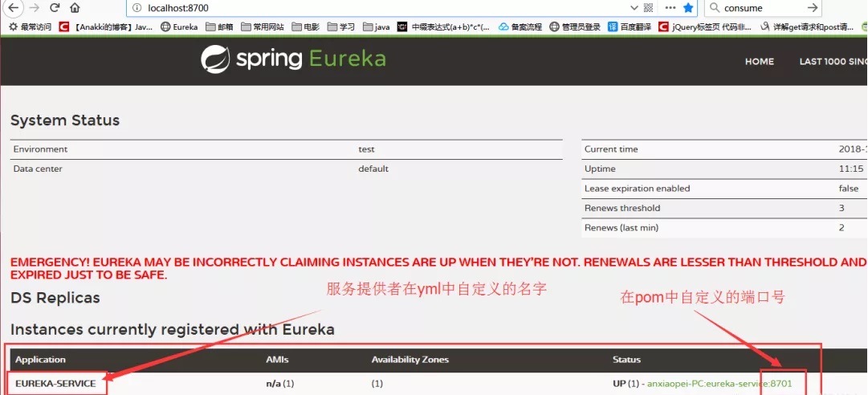The height and width of the screenshot is (395, 868).
Task: Open the java bookmark folder
Action: click(377, 26)
